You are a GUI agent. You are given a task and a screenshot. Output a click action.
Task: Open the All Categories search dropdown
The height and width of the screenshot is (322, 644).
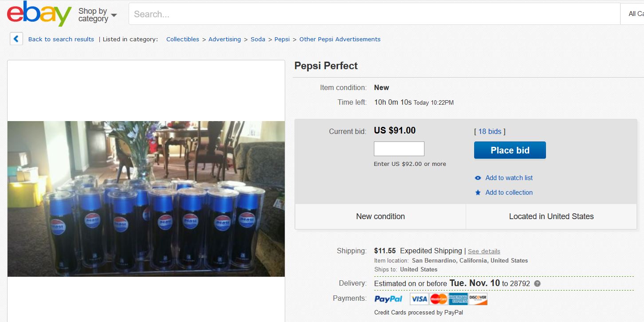pyautogui.click(x=634, y=14)
